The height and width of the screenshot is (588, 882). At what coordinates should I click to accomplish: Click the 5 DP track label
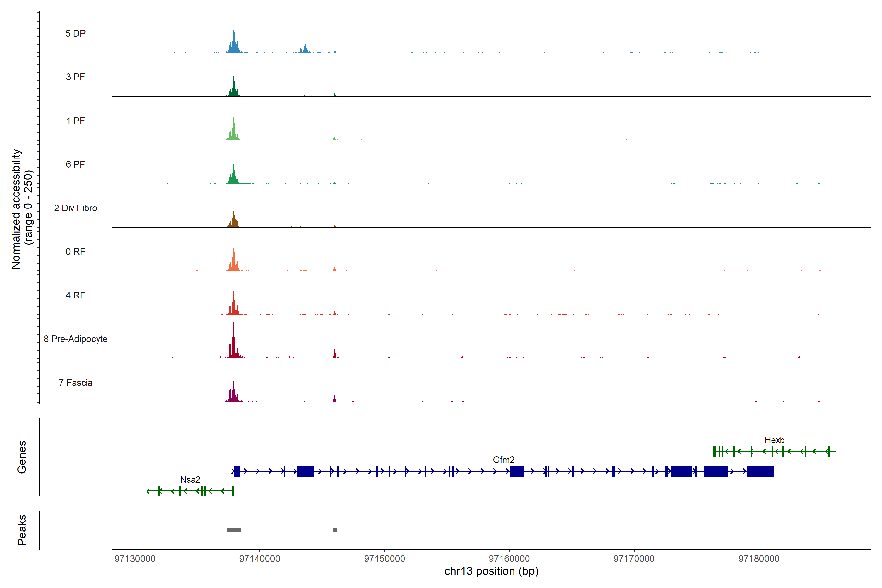(x=75, y=33)
